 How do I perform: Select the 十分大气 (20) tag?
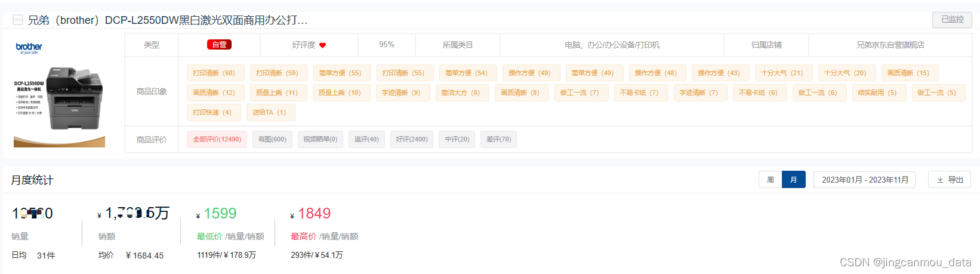pyautogui.click(x=847, y=73)
